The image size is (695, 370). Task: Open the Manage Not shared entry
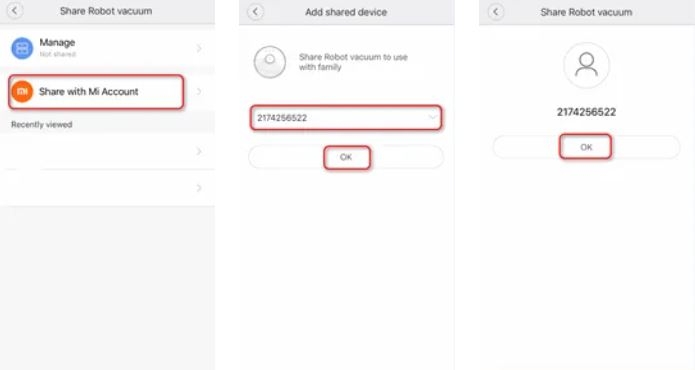[107, 48]
